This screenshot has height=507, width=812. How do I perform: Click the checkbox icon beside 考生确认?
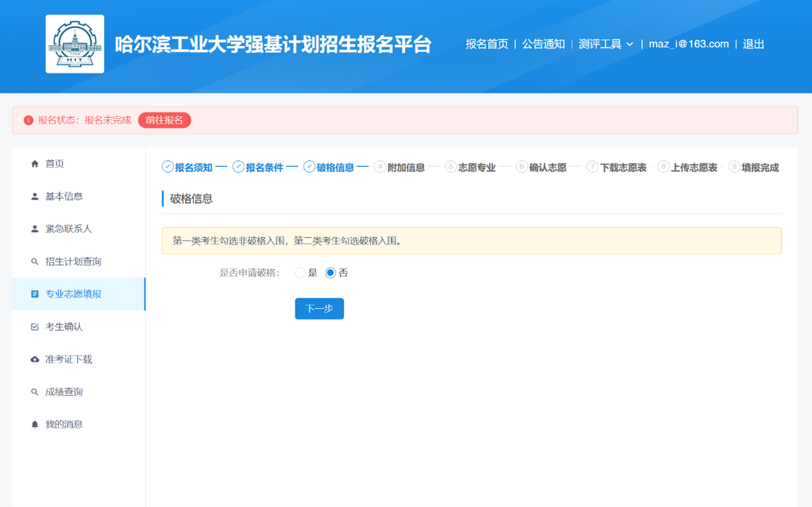(x=35, y=327)
